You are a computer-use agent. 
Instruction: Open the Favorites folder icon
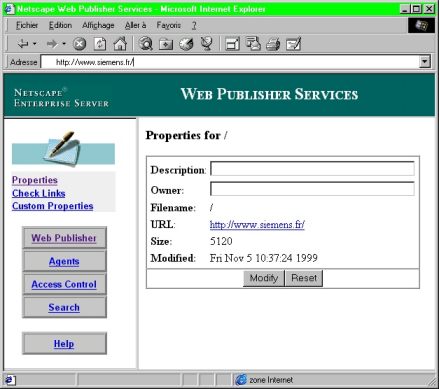click(166, 44)
